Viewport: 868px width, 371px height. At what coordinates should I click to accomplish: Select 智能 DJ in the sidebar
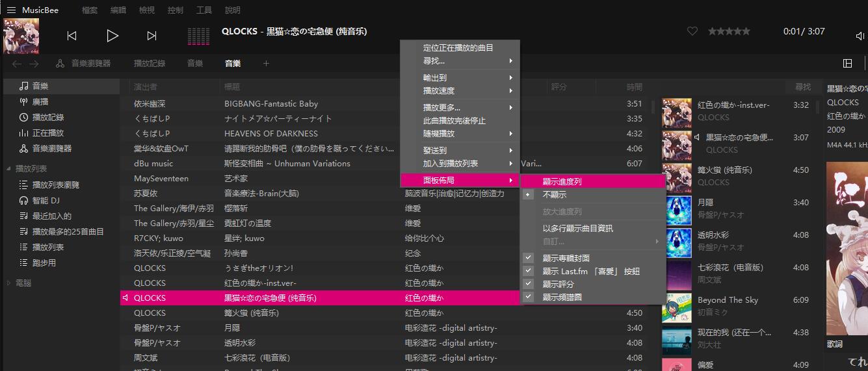pos(46,201)
